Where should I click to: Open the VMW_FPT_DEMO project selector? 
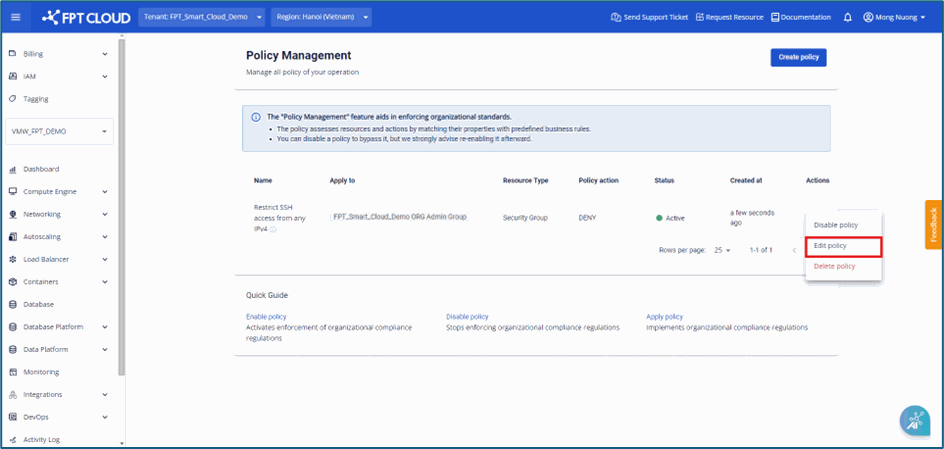point(59,131)
